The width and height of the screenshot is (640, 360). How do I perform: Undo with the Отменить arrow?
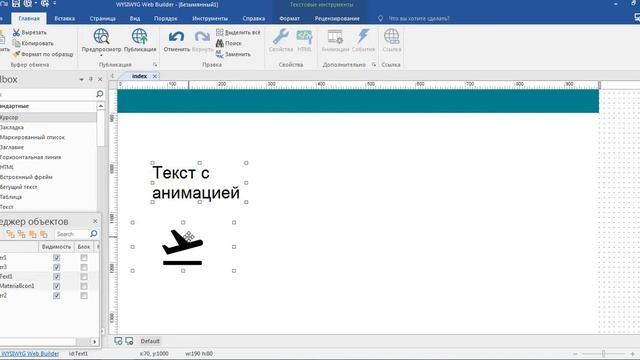click(x=176, y=37)
